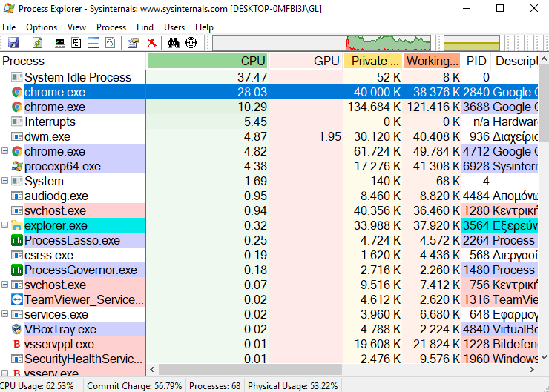Click the yellow commit history mini graph
Screen dimensions: 549x392
pos(472,43)
